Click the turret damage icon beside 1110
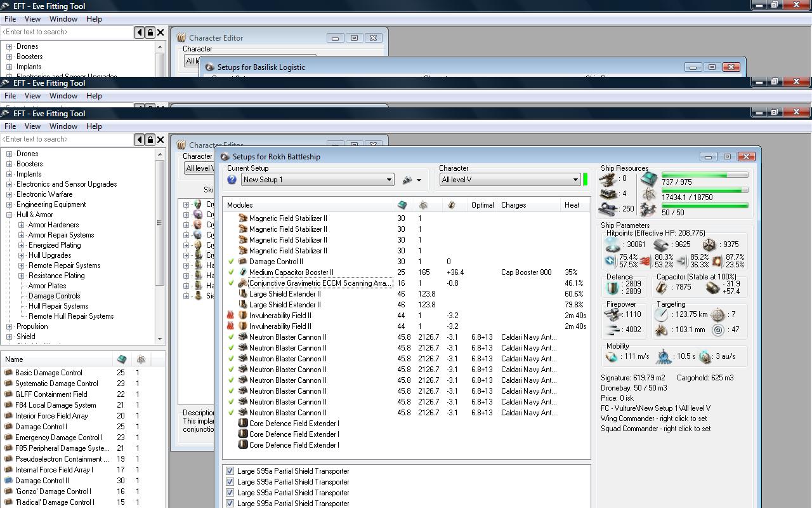The height and width of the screenshot is (508, 812). 613,314
